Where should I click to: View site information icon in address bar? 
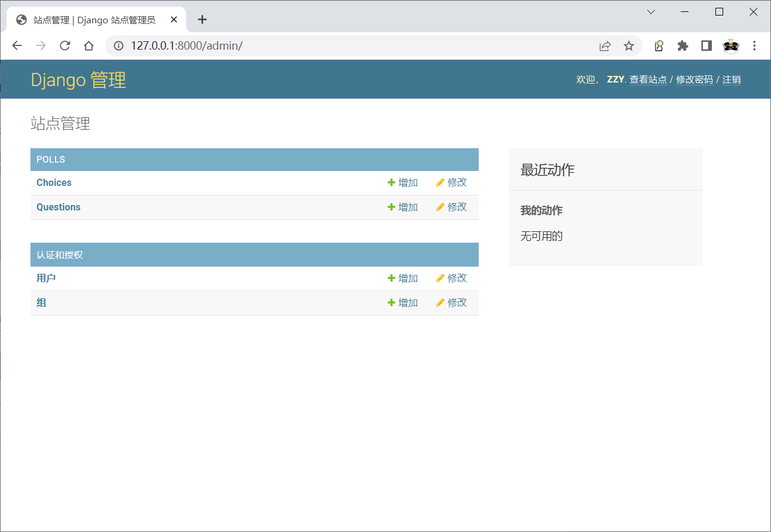coord(119,46)
